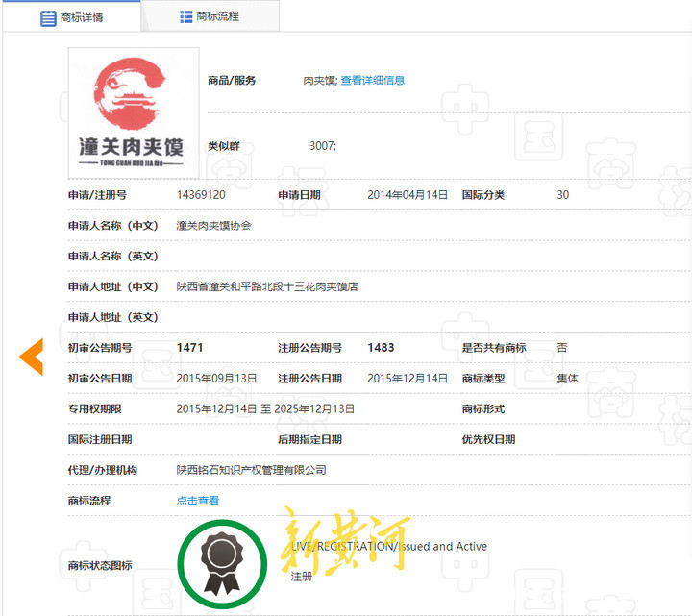Image resolution: width=692 pixels, height=616 pixels.
Task: Click the 潼关肉夹馍 trademark image
Action: (134, 113)
